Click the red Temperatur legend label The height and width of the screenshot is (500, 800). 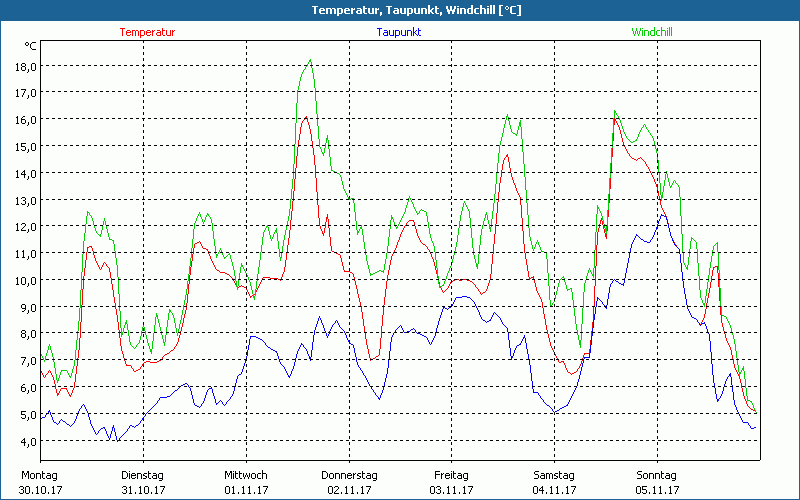coord(147,32)
